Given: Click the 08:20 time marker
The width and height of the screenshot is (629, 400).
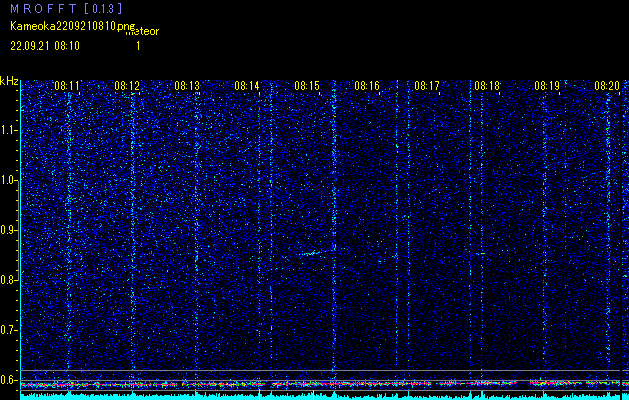Looking at the screenshot, I should pos(607,86).
